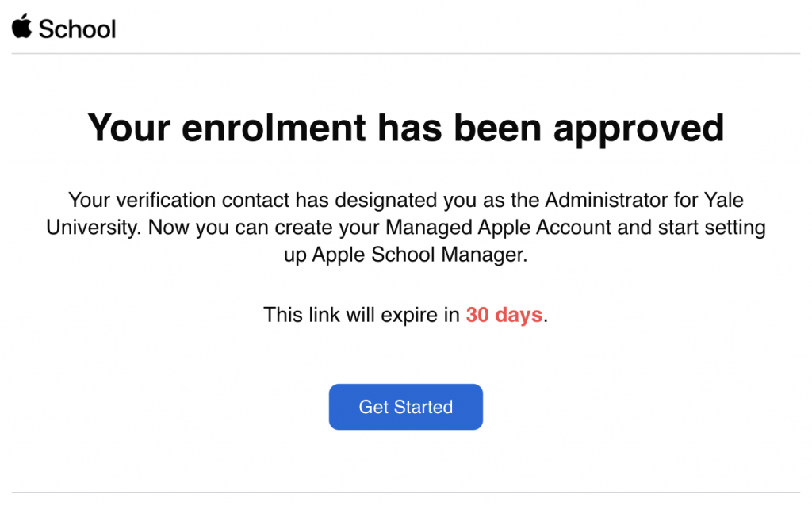Viewport: 812px width, 506px height.
Task: Click the bottom divider line
Action: click(405, 493)
